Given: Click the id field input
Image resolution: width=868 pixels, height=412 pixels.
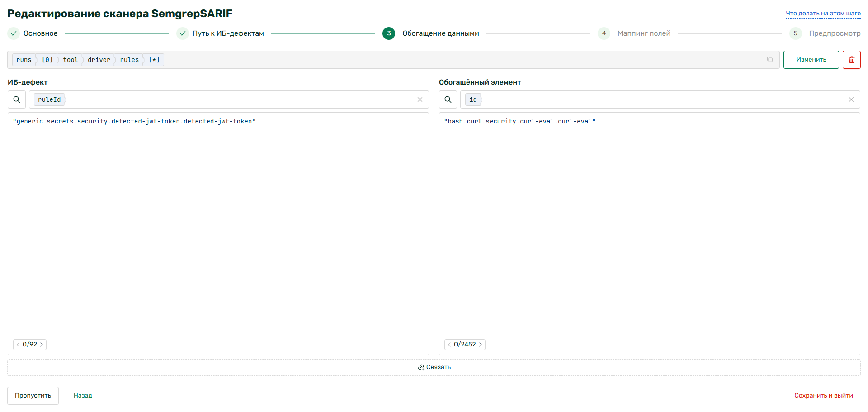Looking at the screenshot, I should [x=660, y=99].
